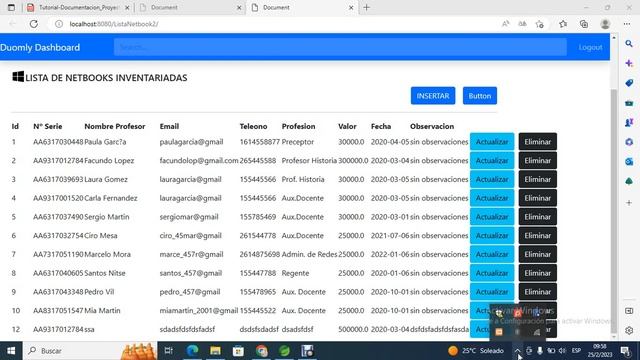Click Eliminar for Ciro Mesa
The width and height of the screenshot is (640, 360).
pyautogui.click(x=538, y=236)
